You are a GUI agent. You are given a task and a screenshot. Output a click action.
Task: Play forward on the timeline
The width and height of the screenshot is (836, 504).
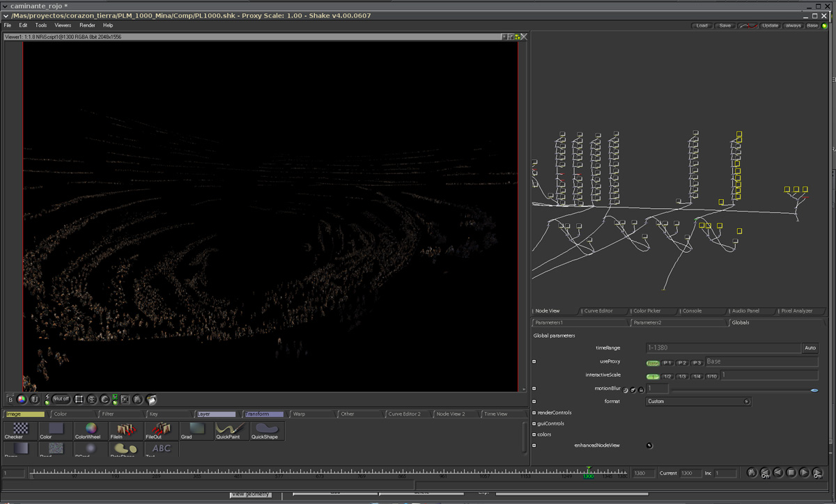(805, 473)
